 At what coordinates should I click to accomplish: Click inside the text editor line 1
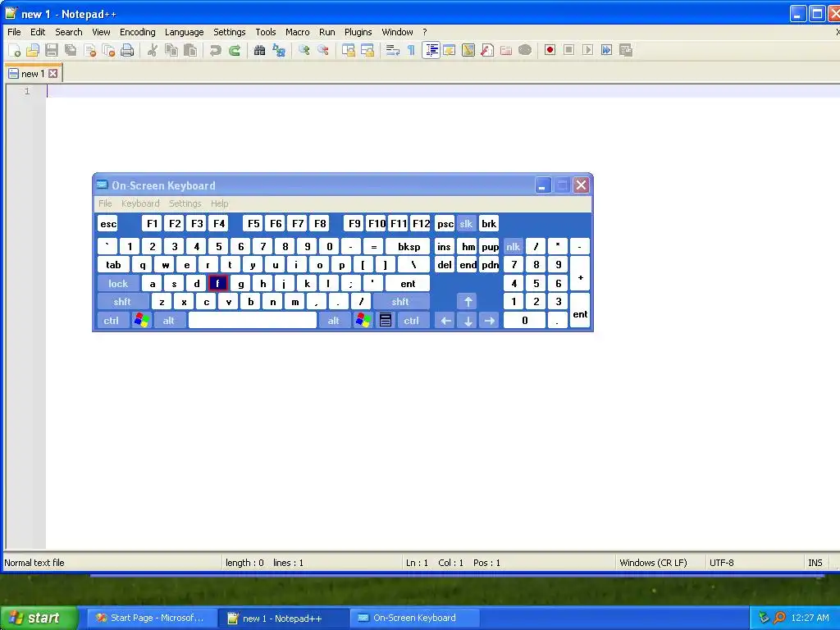[442, 91]
